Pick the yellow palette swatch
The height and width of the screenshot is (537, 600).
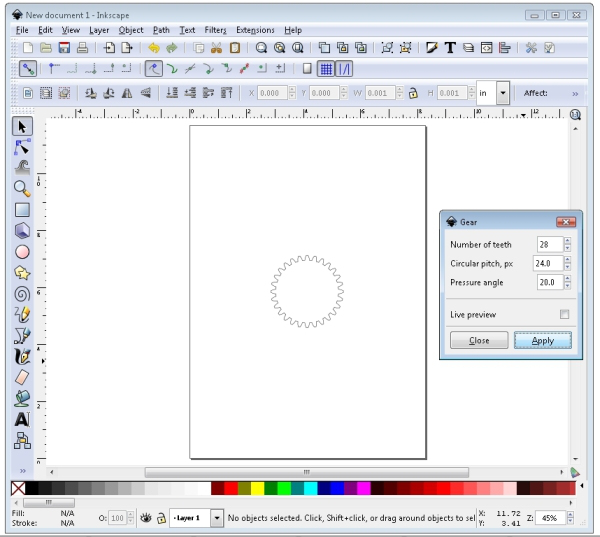(257, 488)
